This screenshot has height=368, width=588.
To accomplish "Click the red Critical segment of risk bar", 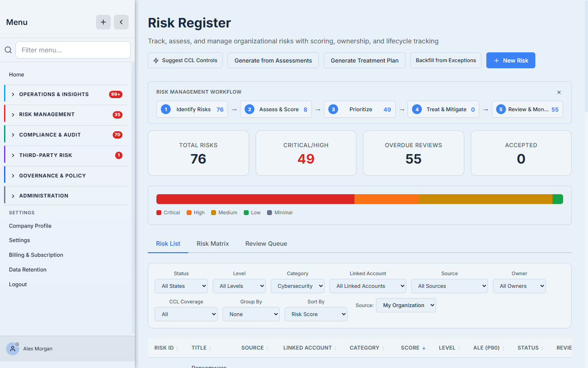I will [255, 199].
